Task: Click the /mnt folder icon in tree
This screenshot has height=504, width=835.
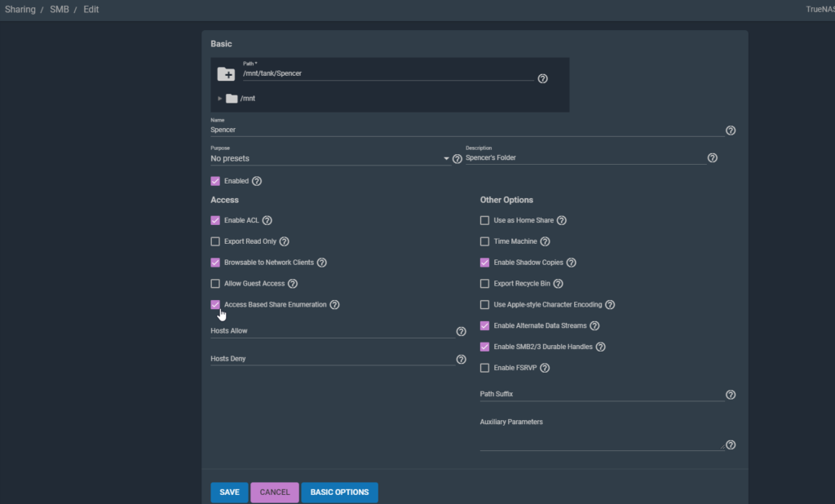Action: tap(232, 99)
